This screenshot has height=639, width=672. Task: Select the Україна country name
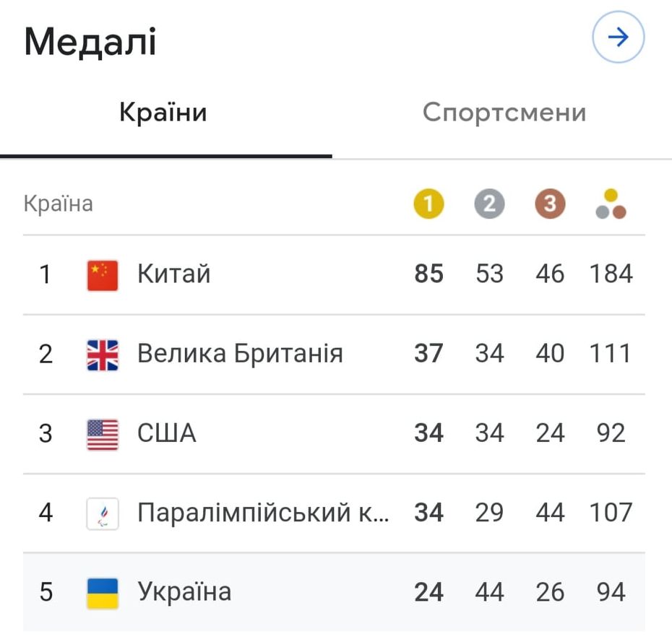tap(184, 592)
